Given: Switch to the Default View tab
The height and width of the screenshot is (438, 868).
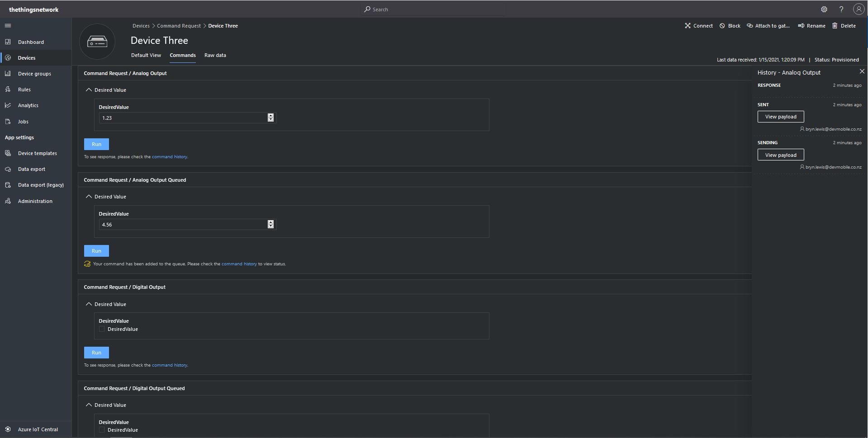Looking at the screenshot, I should tap(146, 55).
